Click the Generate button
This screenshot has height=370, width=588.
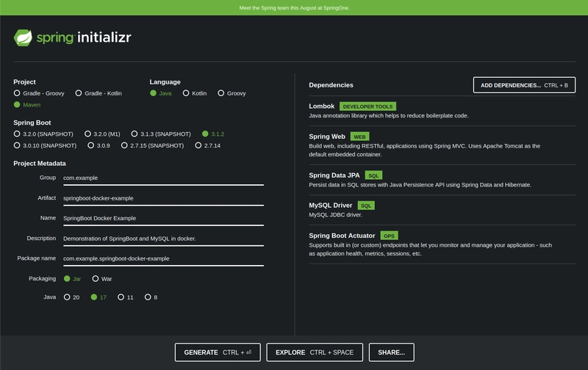(x=218, y=352)
